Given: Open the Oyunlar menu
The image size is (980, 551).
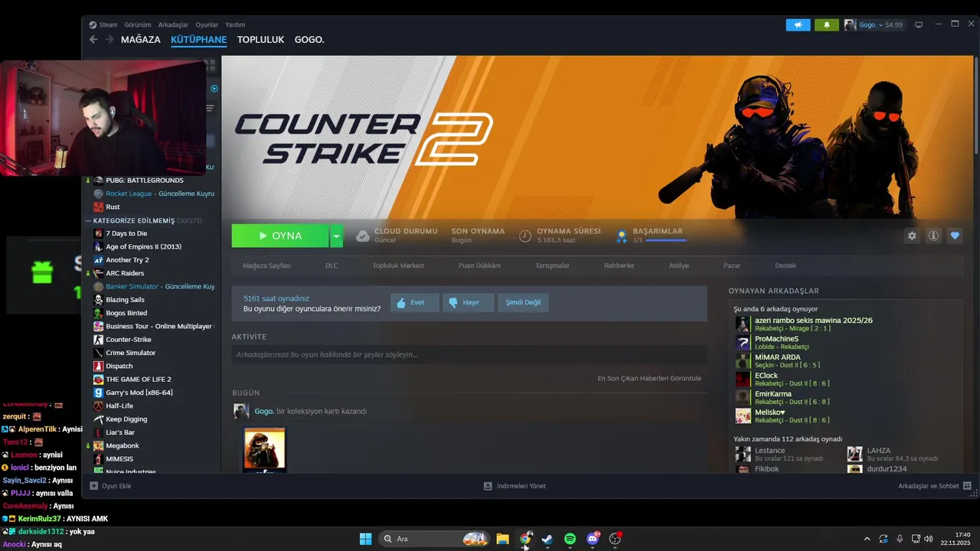Looking at the screenshot, I should point(207,24).
